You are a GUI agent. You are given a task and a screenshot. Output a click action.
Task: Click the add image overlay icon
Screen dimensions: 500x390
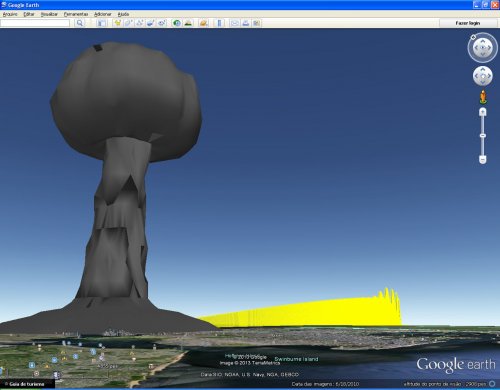click(150, 23)
